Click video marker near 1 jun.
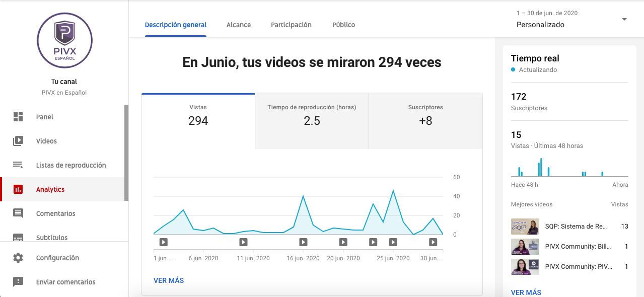 163,242
